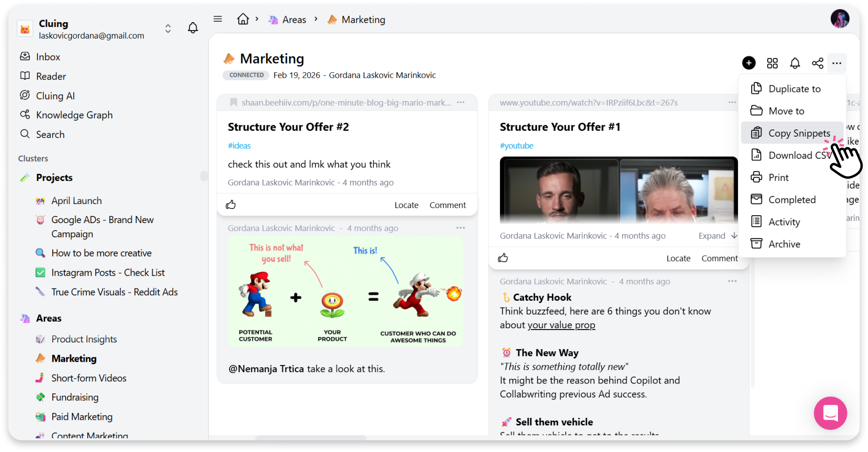Click the share icon in the Marketing header
868x452 pixels.
817,63
